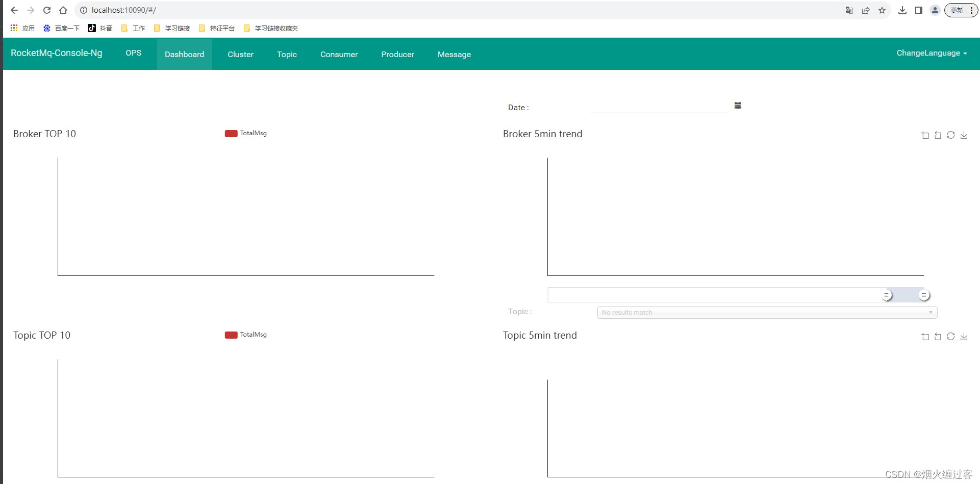Open the Consumer tab
Screen dimensions: 980x484
click(339, 54)
